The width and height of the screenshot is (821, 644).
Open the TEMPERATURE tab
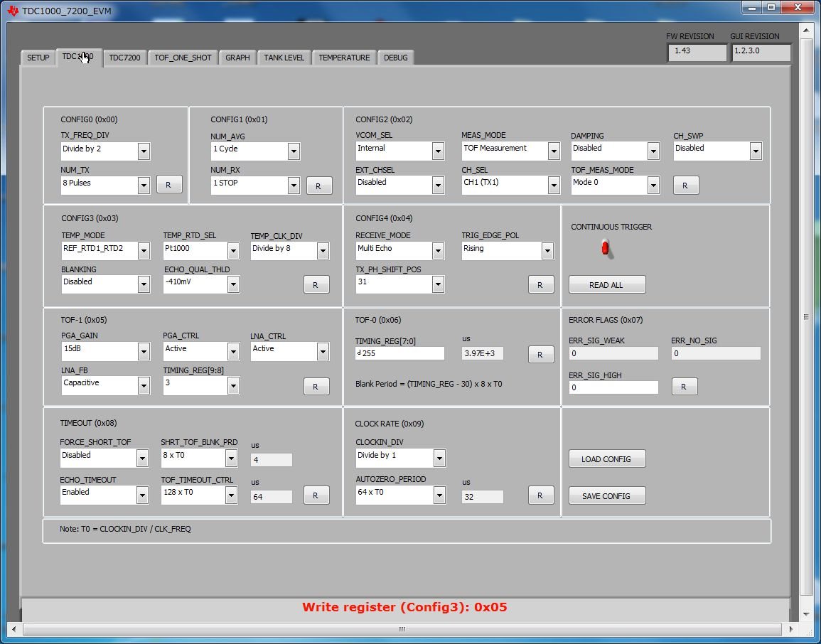(x=344, y=58)
